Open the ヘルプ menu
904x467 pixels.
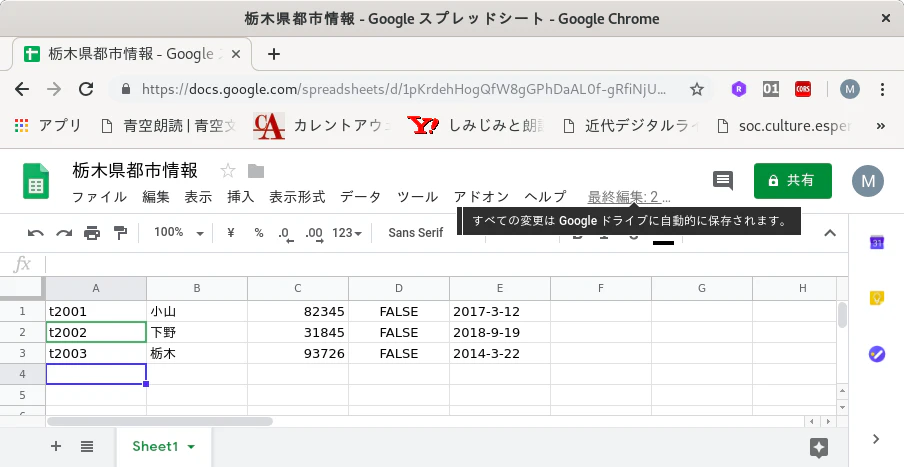(545, 197)
